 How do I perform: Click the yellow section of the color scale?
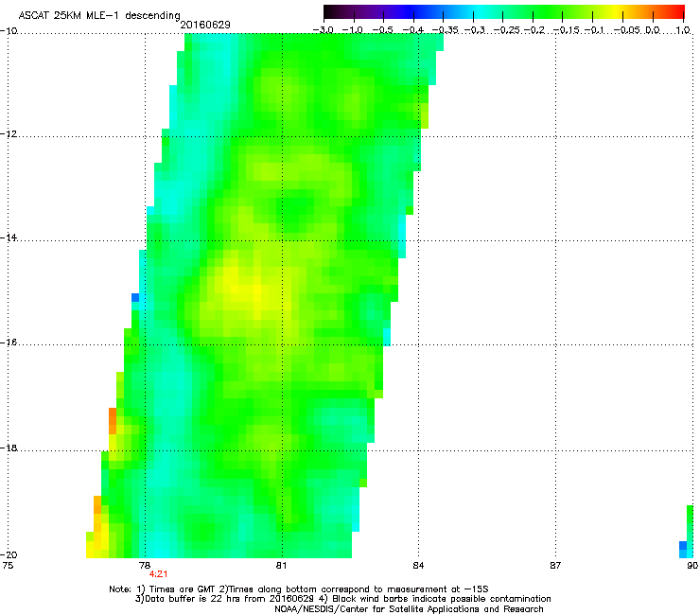[619, 11]
